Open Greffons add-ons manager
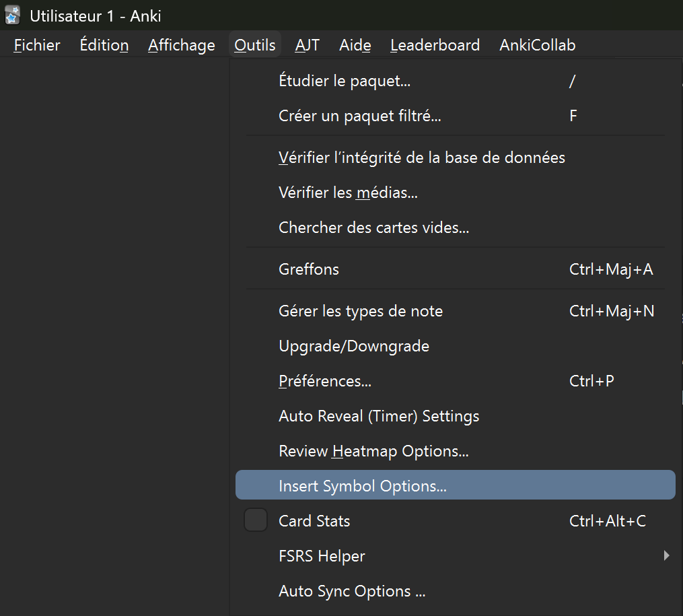683x616 pixels. point(309,269)
